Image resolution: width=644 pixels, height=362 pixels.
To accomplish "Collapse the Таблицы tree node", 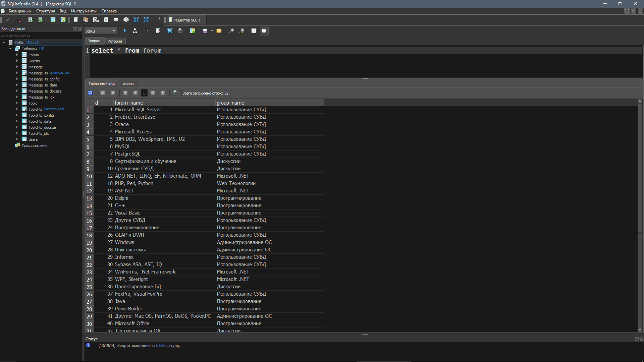I will [10, 49].
